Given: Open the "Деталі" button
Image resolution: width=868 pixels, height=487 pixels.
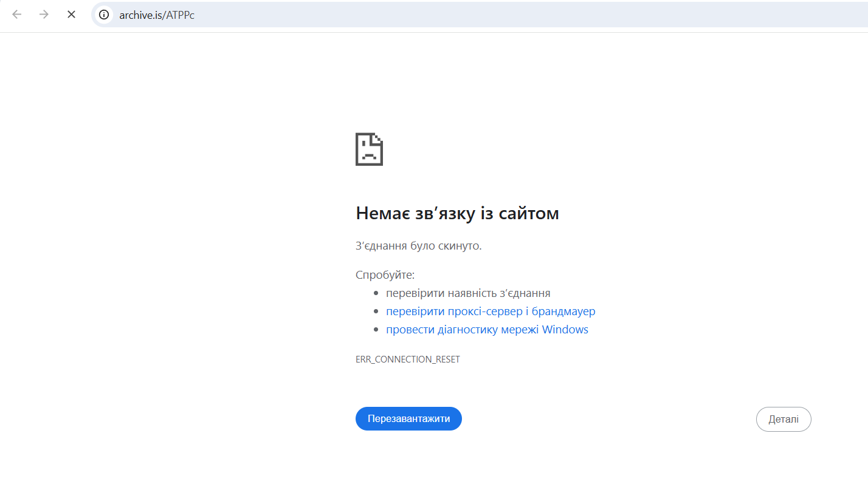Looking at the screenshot, I should (x=783, y=419).
